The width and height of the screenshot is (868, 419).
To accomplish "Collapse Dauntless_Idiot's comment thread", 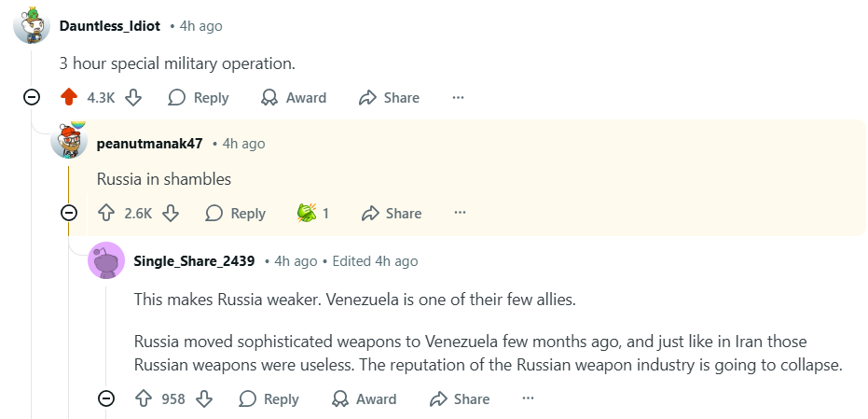I will tap(32, 97).
